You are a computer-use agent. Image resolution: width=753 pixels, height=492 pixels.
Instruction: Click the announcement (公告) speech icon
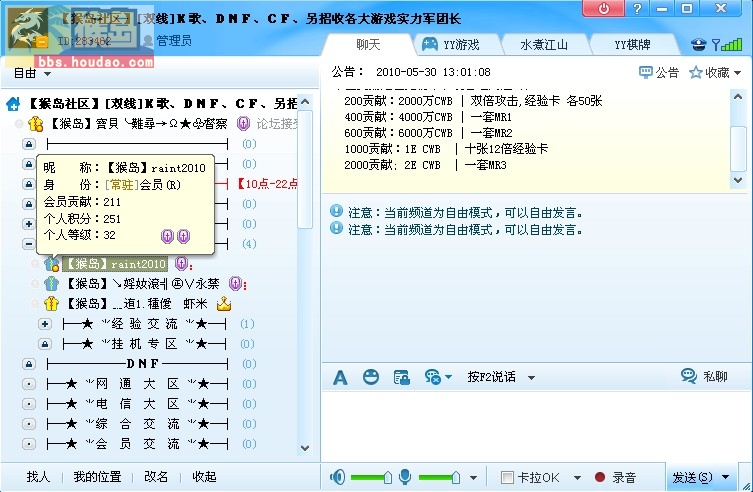(x=645, y=72)
